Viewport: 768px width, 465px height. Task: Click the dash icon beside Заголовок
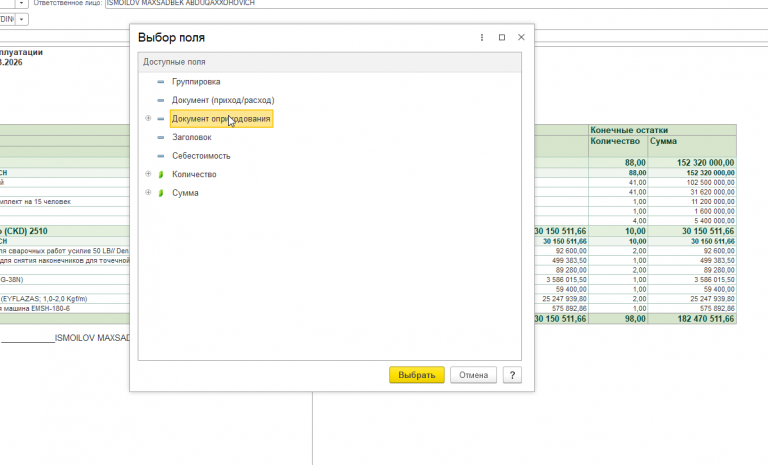coord(161,138)
